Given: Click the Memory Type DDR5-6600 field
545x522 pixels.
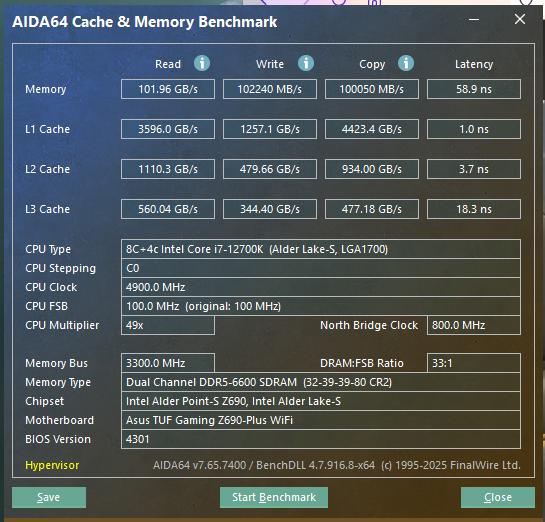Looking at the screenshot, I should 321,382.
